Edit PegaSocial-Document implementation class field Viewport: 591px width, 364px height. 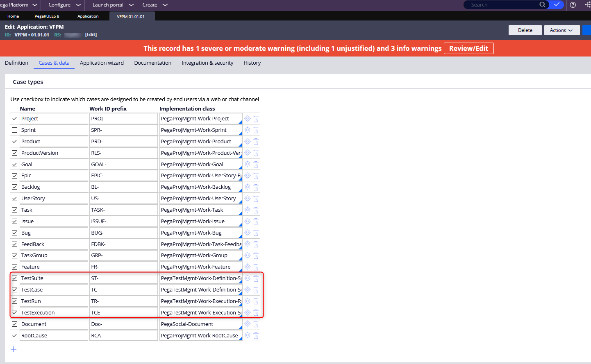[x=201, y=324]
